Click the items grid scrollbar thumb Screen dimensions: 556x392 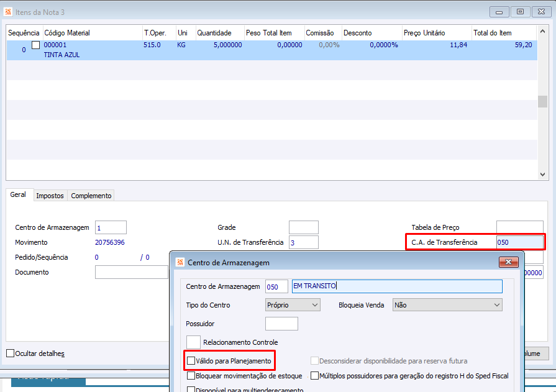542,101
